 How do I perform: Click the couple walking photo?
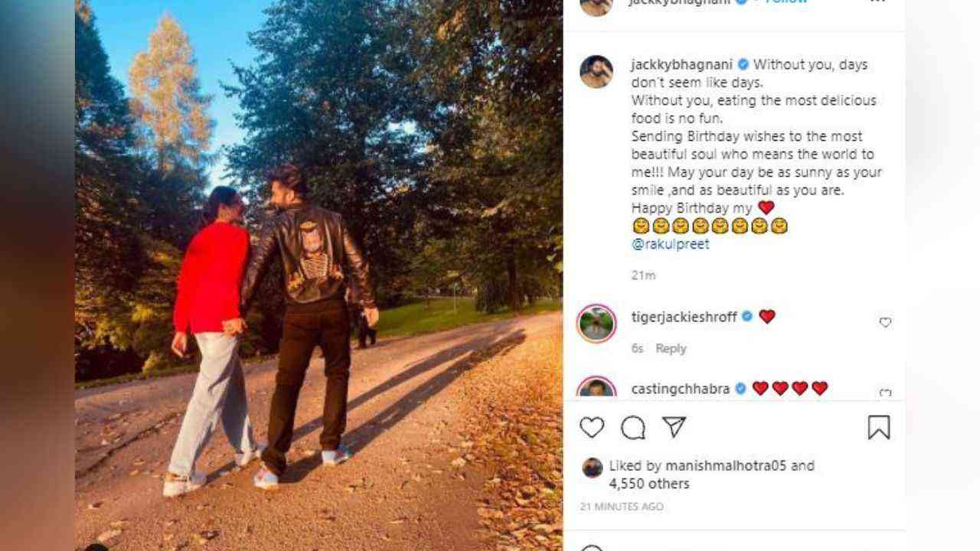[318, 275]
